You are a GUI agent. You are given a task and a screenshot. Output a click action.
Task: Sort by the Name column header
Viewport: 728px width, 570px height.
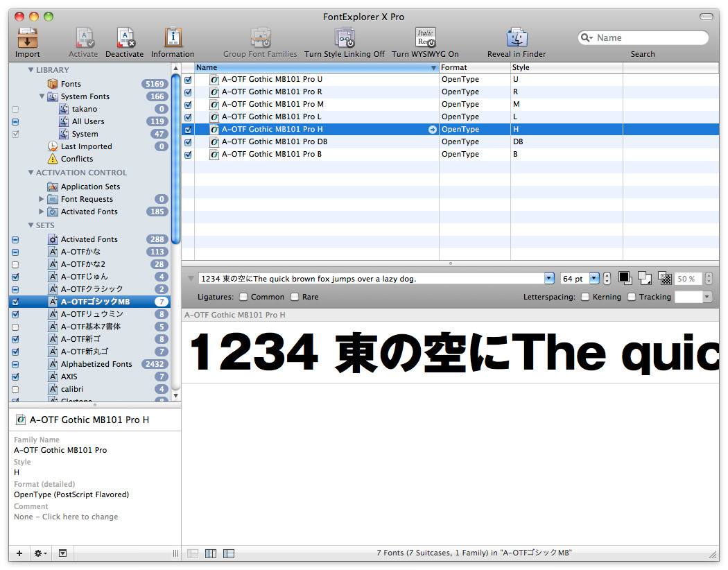(x=317, y=68)
